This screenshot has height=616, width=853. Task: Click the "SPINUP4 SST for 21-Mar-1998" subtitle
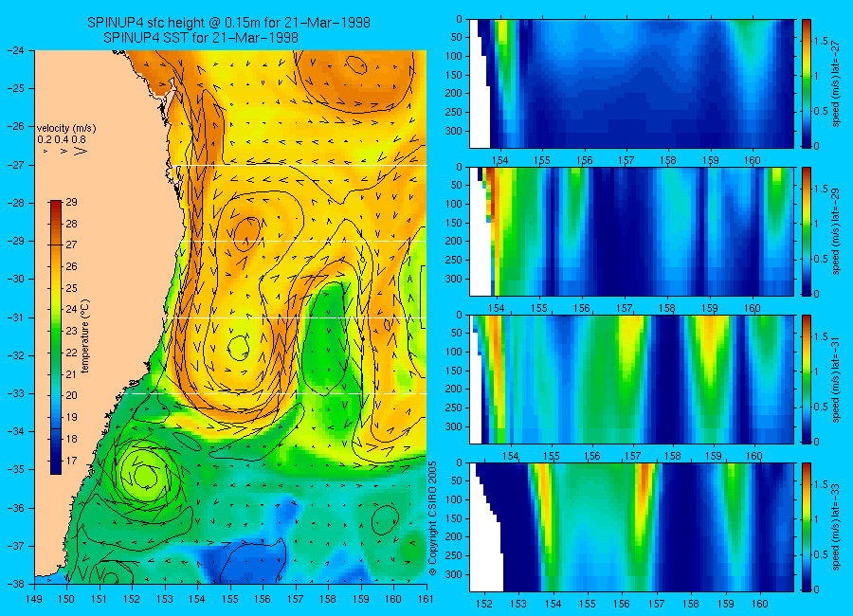click(201, 38)
